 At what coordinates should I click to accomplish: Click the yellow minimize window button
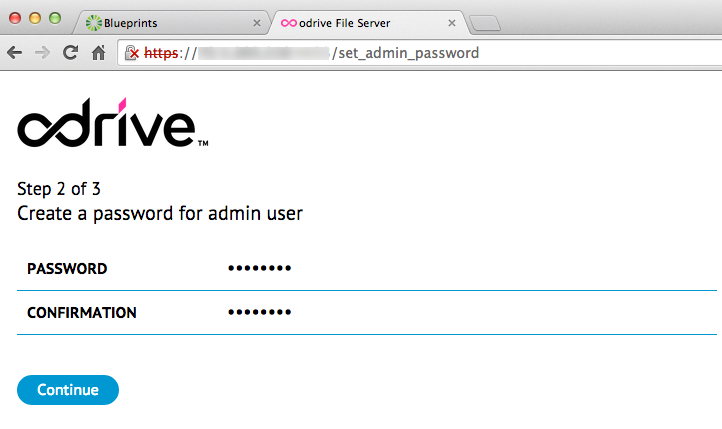(x=35, y=18)
